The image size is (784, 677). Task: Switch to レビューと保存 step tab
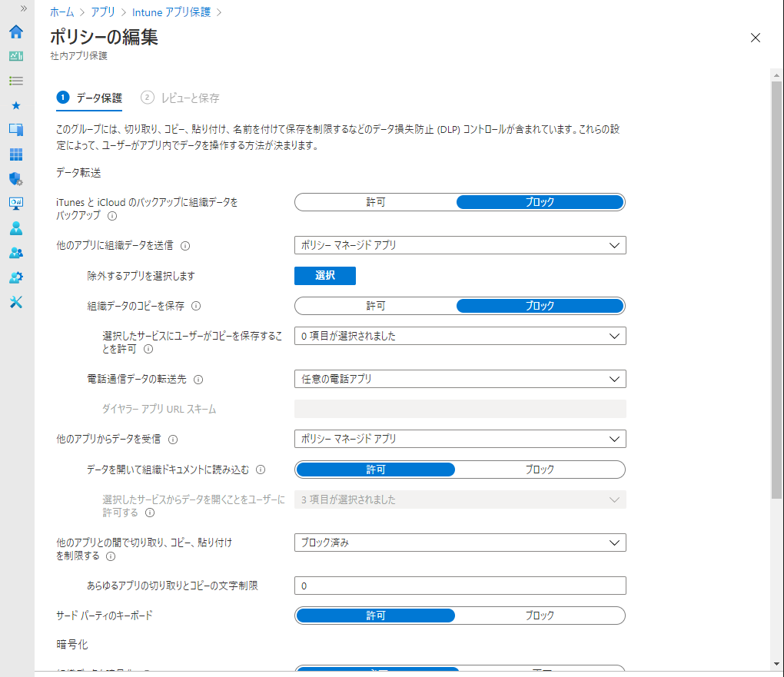coord(180,98)
